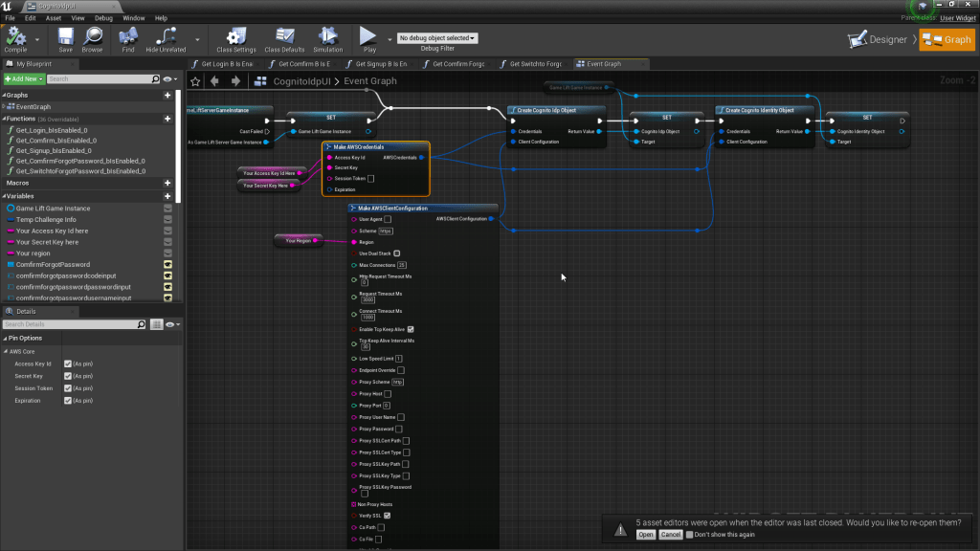Open the Browse content icon
This screenshot has height=551, width=980.
[x=92, y=37]
